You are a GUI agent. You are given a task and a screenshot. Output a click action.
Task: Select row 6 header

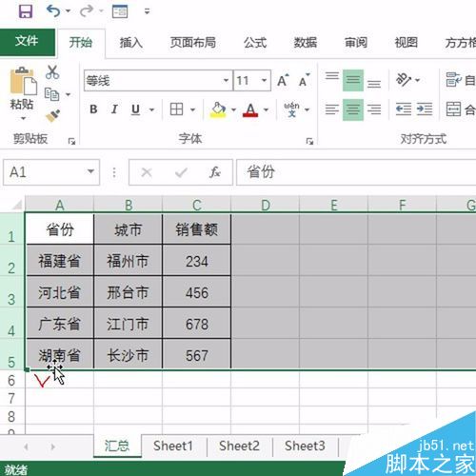coord(11,380)
